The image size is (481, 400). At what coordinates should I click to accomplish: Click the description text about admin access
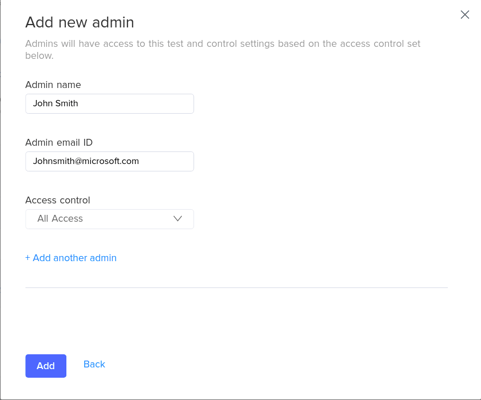click(223, 49)
